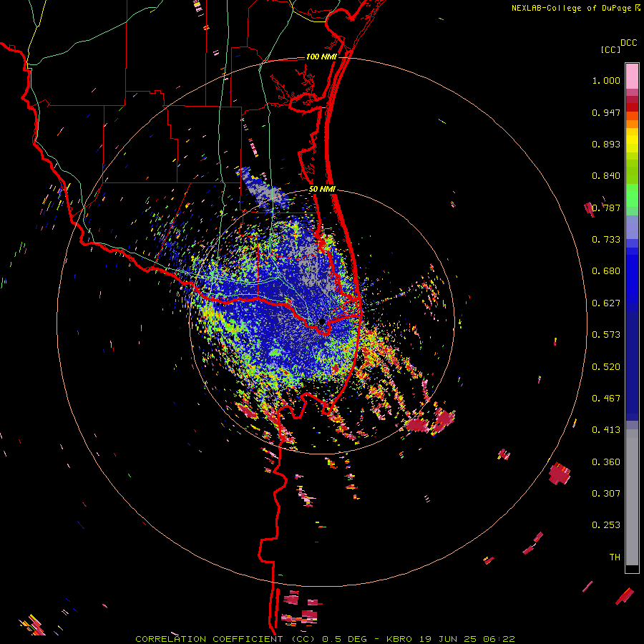Screen dimensions: 644x644
Task: Click the black KBRO radar site dot
Action: pyautogui.click(x=322, y=321)
